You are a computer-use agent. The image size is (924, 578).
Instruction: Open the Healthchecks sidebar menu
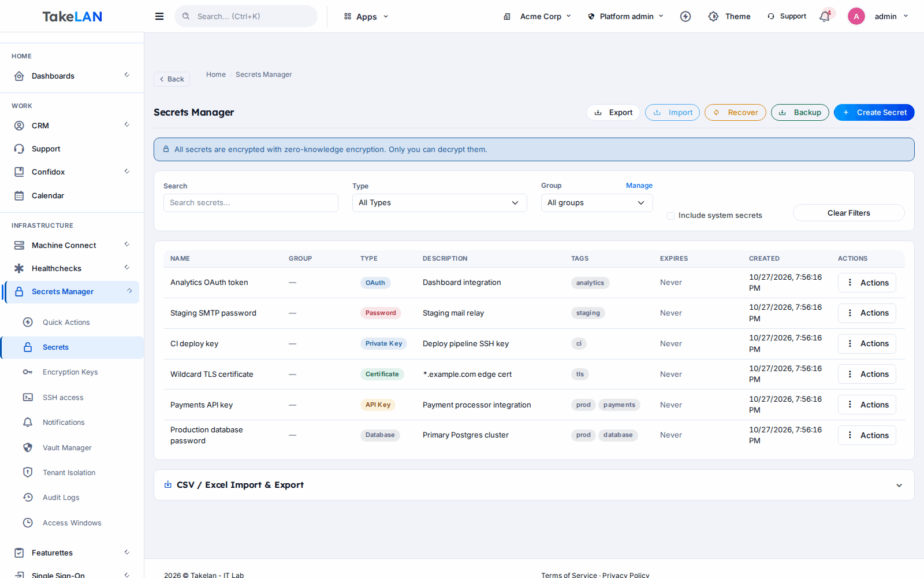(x=72, y=269)
